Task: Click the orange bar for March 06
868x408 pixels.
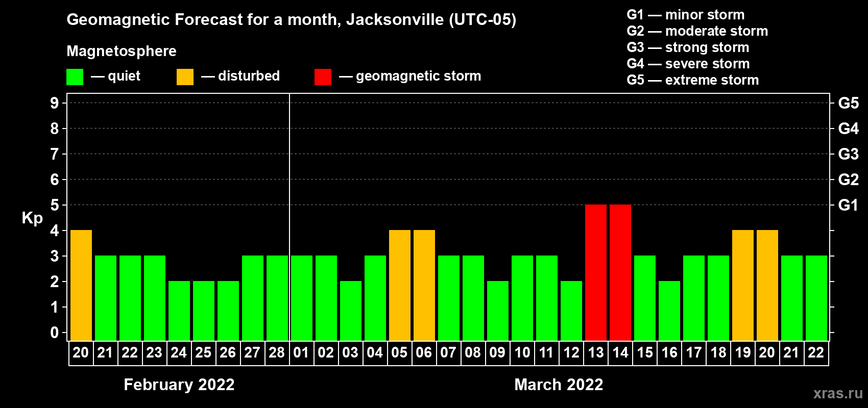Action: (x=424, y=285)
